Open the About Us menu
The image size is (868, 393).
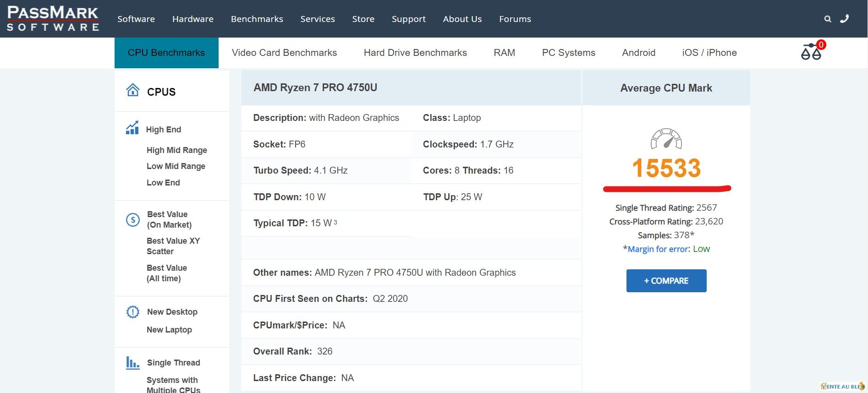[462, 19]
